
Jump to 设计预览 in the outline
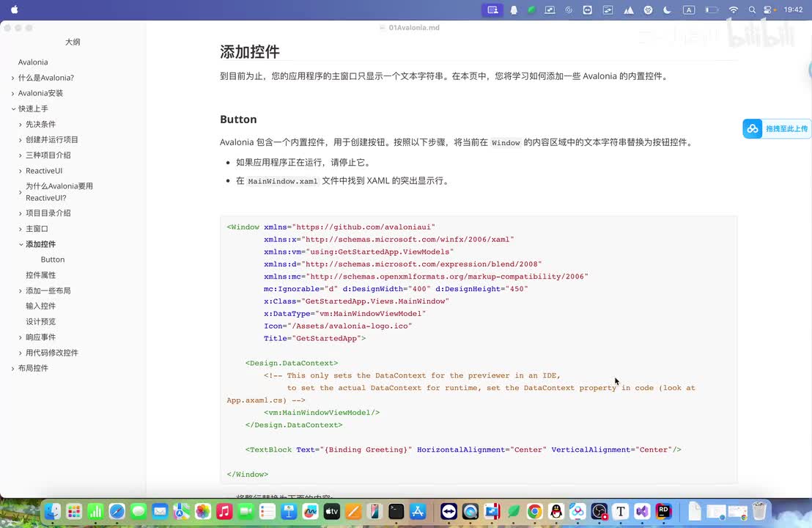tap(41, 322)
